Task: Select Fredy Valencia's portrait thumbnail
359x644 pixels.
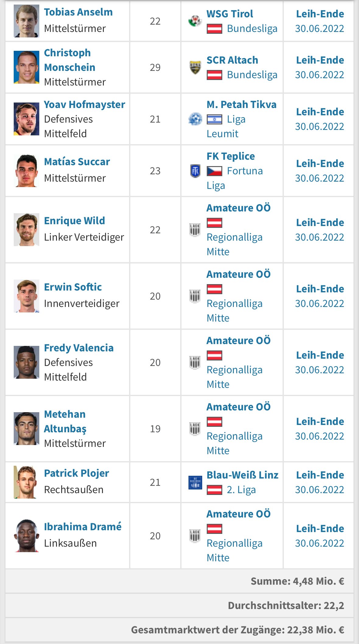Action: (x=26, y=362)
